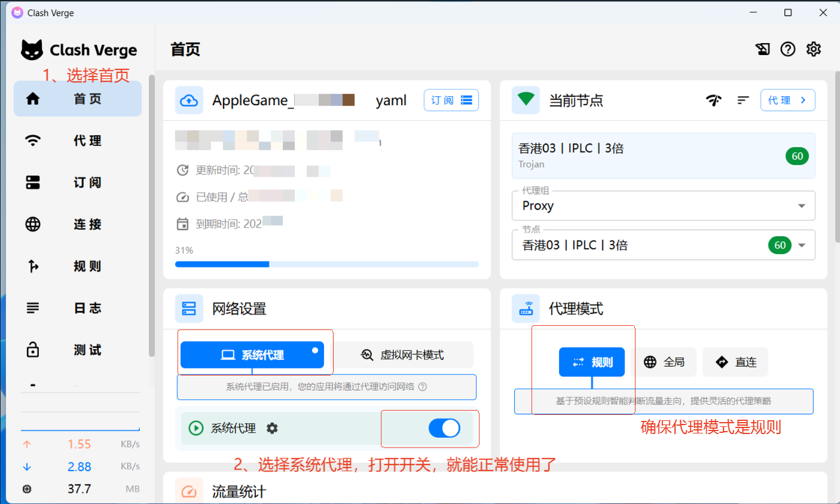Click the 订阅 button on profile card
The height and width of the screenshot is (504, 840).
(451, 100)
